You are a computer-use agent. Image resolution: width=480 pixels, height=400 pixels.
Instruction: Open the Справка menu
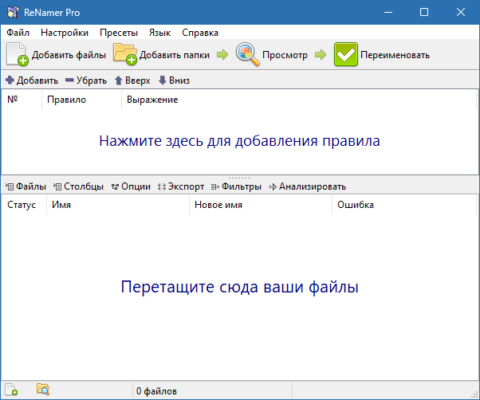(x=200, y=33)
